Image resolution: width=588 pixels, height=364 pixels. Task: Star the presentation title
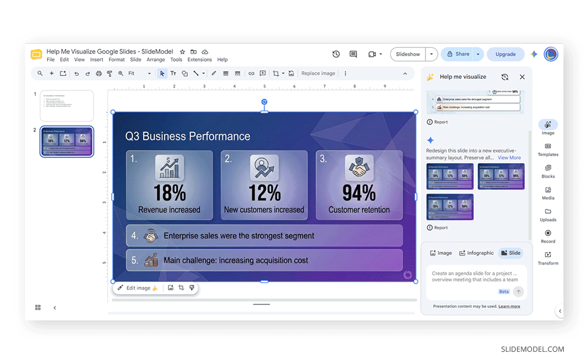pos(182,51)
